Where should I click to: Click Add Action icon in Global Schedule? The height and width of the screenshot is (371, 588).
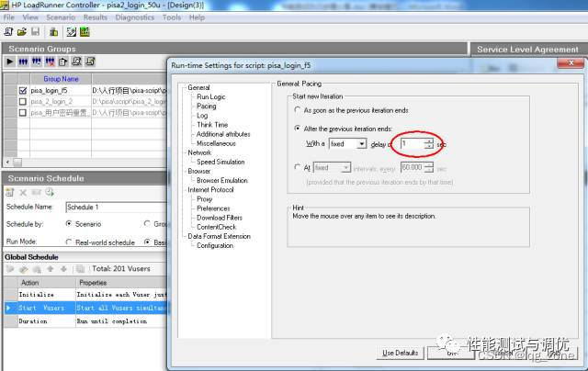coord(10,269)
